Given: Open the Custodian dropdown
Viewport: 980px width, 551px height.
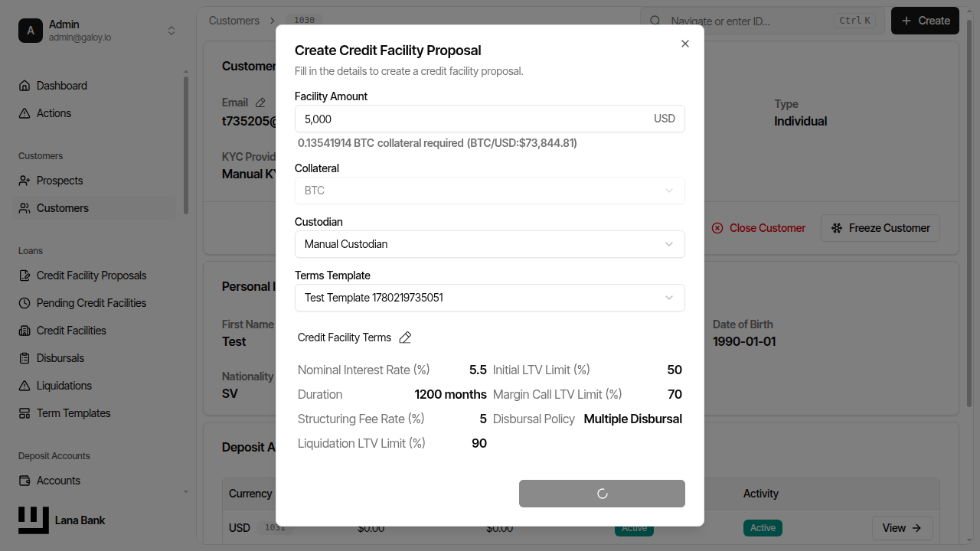Looking at the screenshot, I should [489, 244].
